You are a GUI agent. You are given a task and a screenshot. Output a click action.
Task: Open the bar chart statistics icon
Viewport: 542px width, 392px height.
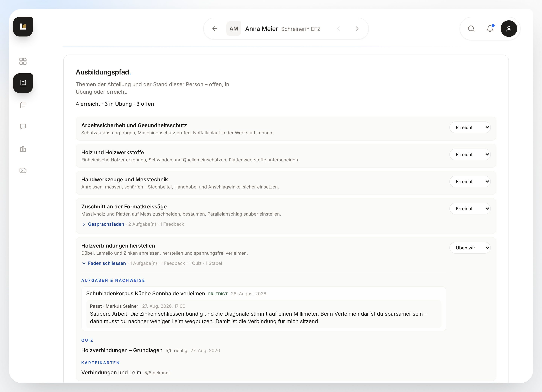[x=23, y=149]
